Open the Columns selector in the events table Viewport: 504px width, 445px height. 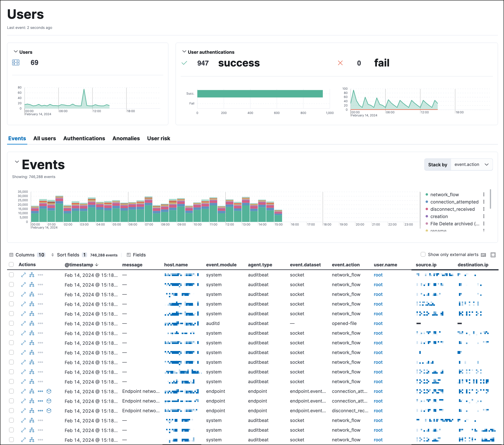click(27, 255)
